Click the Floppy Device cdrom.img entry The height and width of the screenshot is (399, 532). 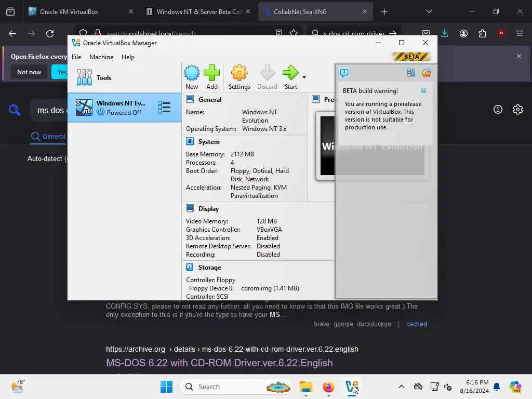270,288
